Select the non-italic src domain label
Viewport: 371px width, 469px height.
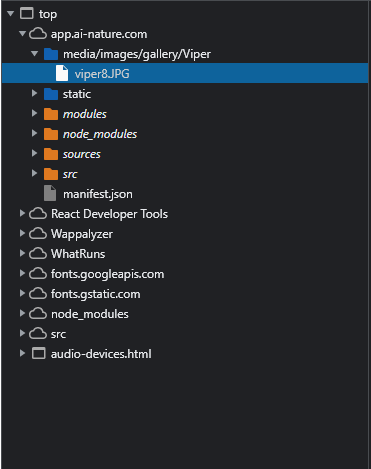pos(58,334)
